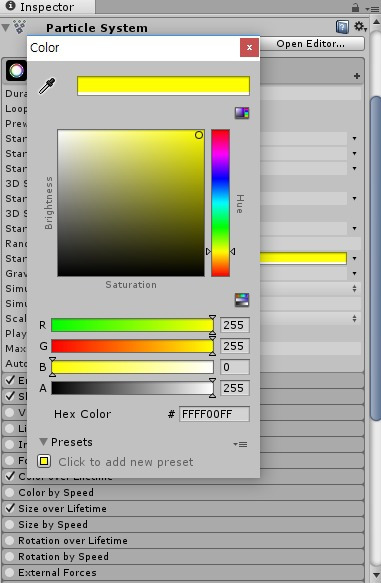Click the Inspector info icon
The width and height of the screenshot is (381, 583).
10,6
